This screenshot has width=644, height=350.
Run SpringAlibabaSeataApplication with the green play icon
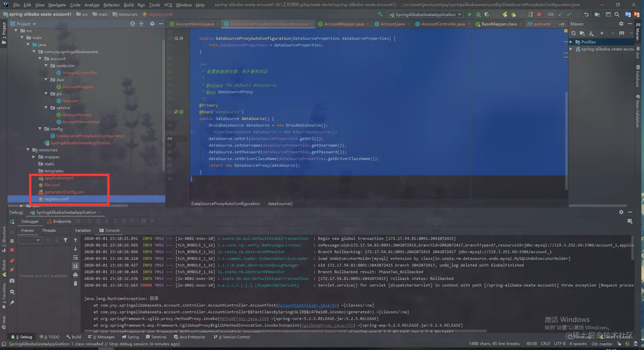(x=470, y=14)
